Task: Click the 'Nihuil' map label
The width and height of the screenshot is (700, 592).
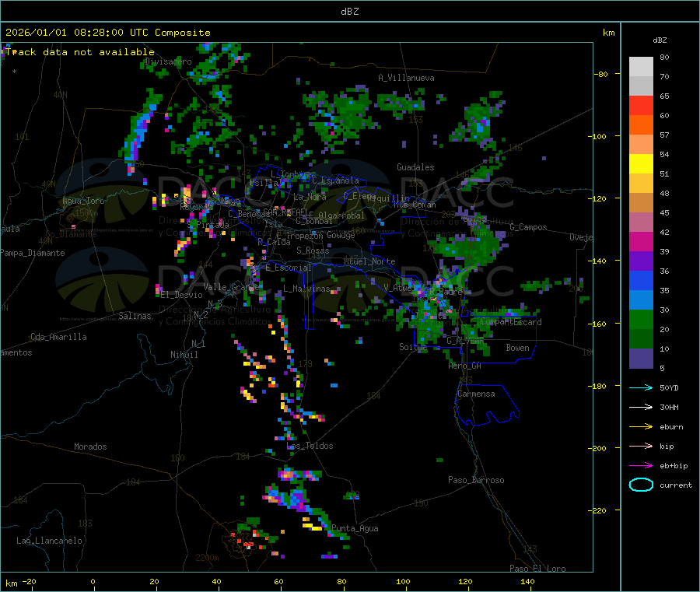Action: click(x=184, y=355)
